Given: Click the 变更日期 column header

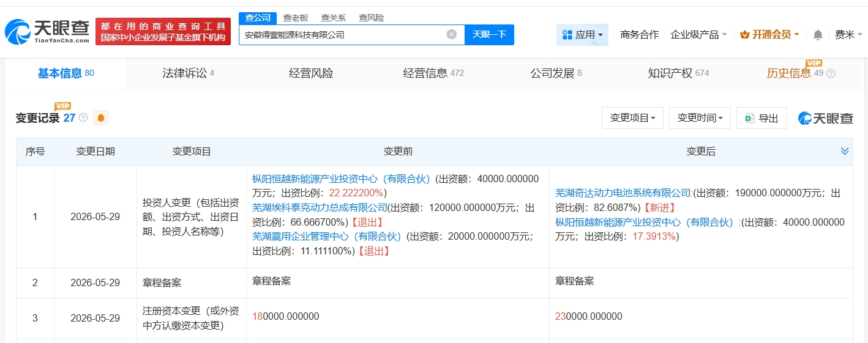Looking at the screenshot, I should click(95, 152).
